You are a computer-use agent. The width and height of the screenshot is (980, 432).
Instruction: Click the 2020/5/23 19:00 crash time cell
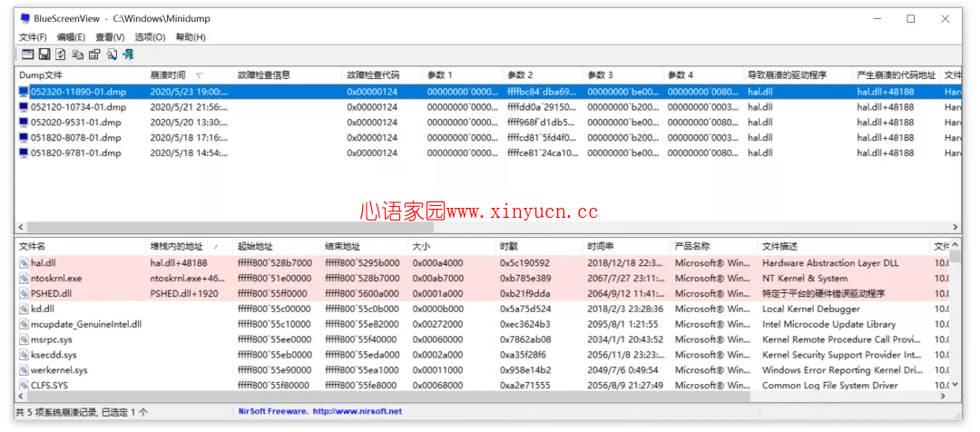coord(190,92)
